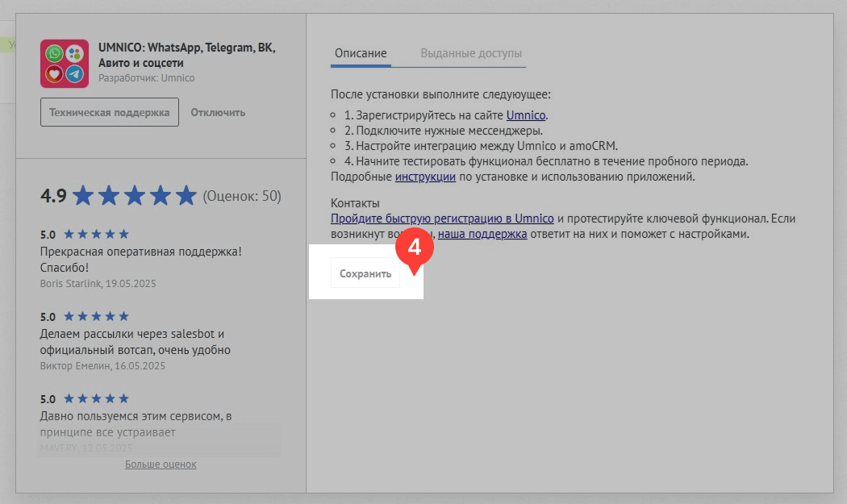This screenshot has width=847, height=504.
Task: Click the "4.9" overall rating score
Action: (x=52, y=194)
